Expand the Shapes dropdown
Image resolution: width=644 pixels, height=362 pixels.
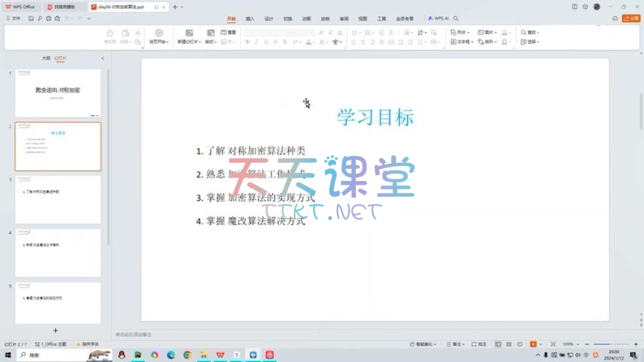pos(461,33)
